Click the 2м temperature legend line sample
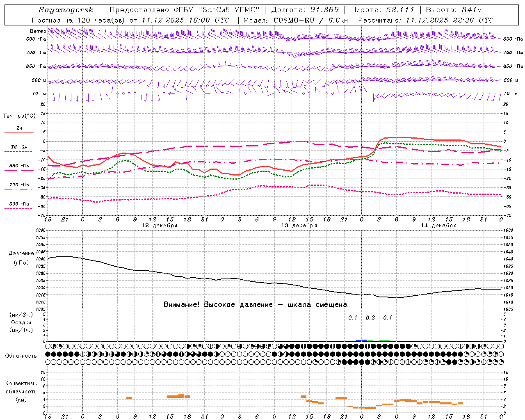Screen dimensions: 525x420 (x=19, y=133)
